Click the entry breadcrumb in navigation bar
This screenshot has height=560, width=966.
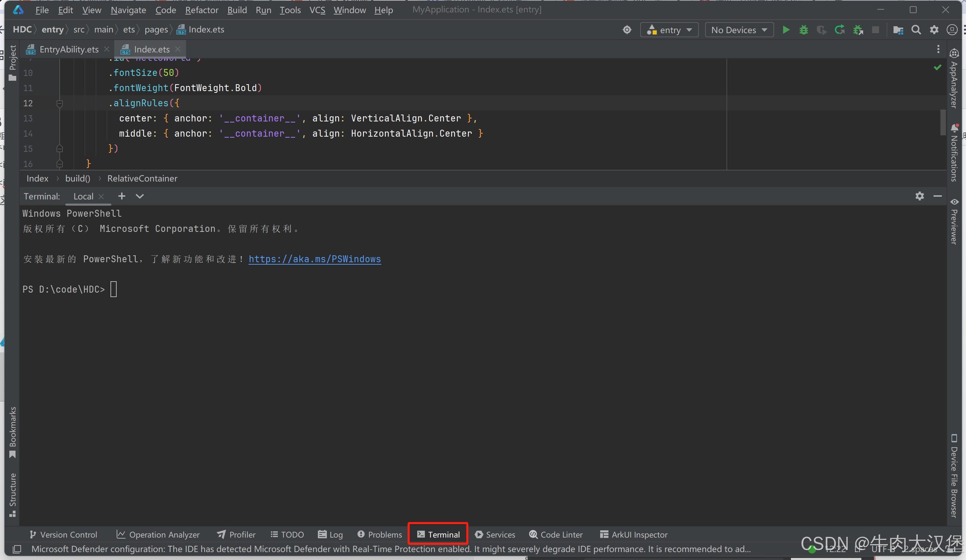[52, 30]
